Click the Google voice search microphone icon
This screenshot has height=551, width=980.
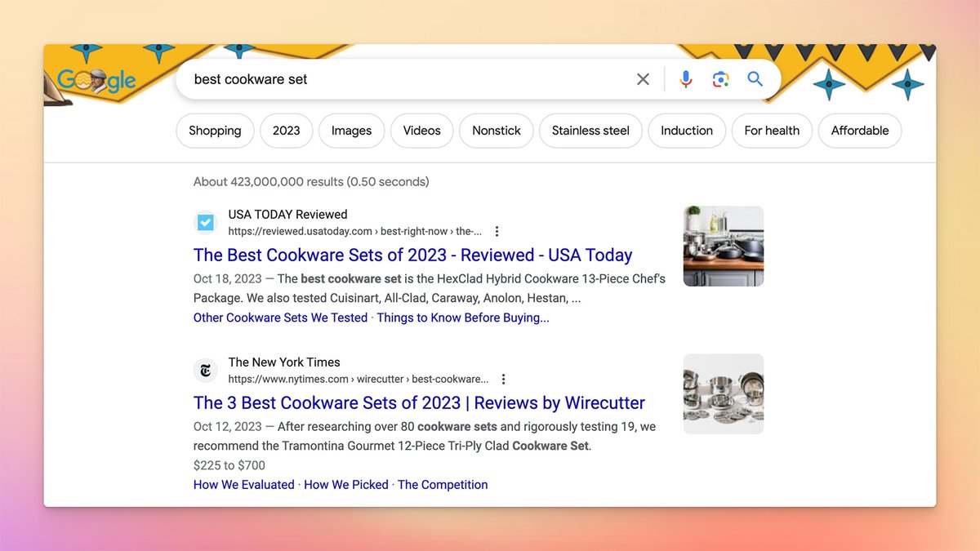point(685,79)
